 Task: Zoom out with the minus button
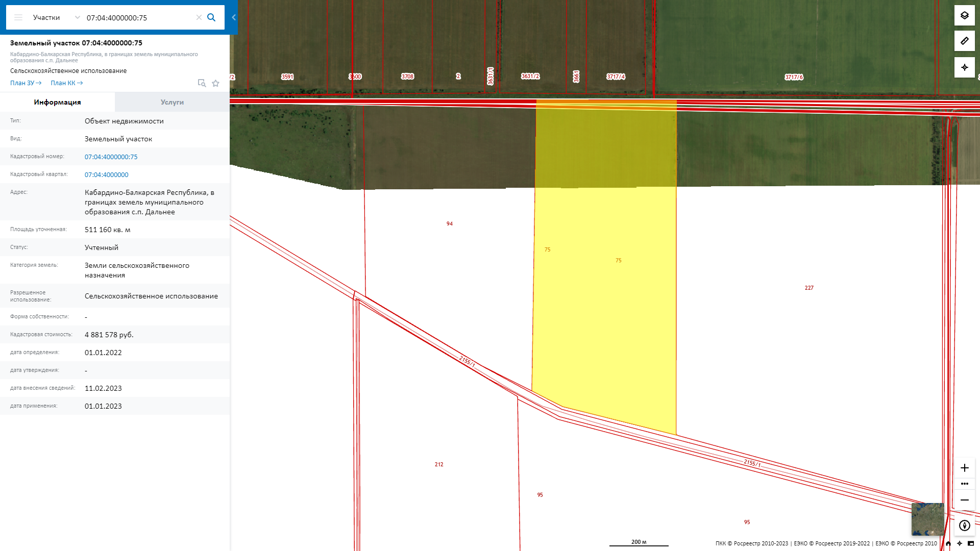click(964, 500)
